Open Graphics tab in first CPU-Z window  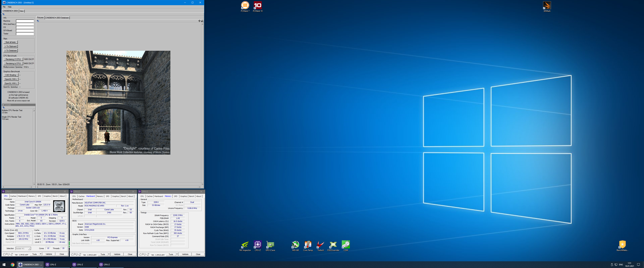tap(47, 196)
